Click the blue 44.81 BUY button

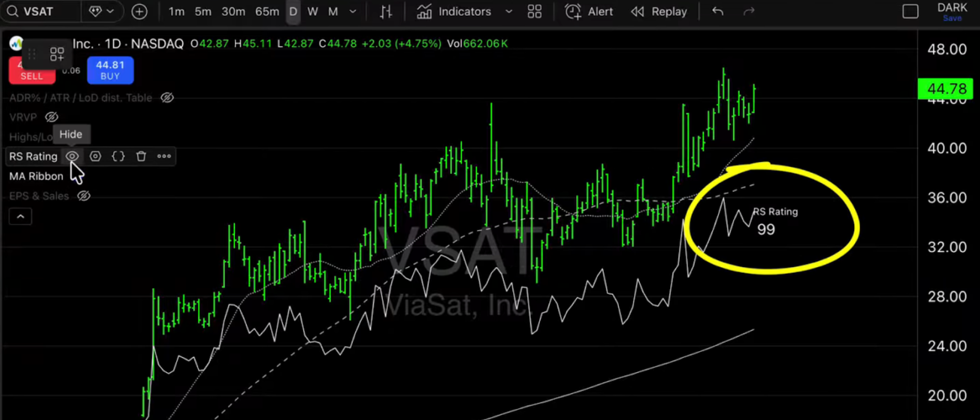[x=110, y=70]
